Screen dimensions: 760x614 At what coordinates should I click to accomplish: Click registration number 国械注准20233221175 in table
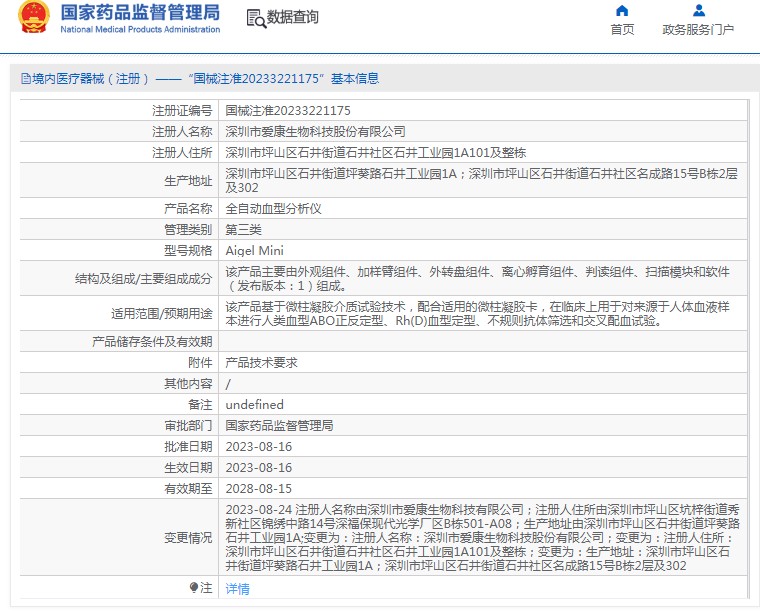tap(288, 111)
